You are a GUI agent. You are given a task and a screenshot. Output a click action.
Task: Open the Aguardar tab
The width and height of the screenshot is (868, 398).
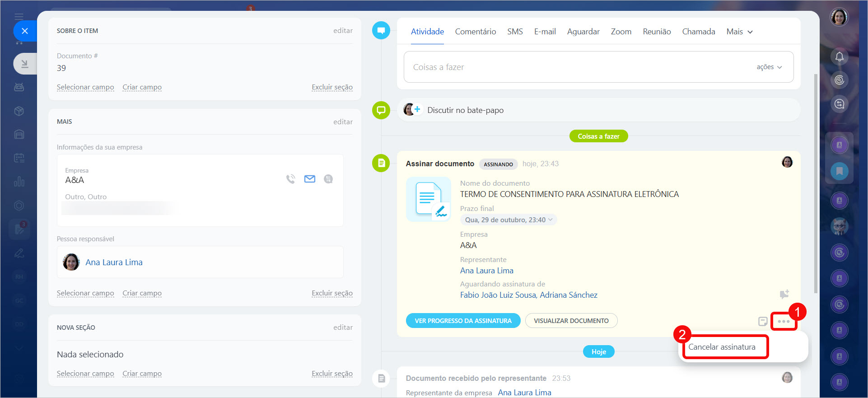click(583, 32)
